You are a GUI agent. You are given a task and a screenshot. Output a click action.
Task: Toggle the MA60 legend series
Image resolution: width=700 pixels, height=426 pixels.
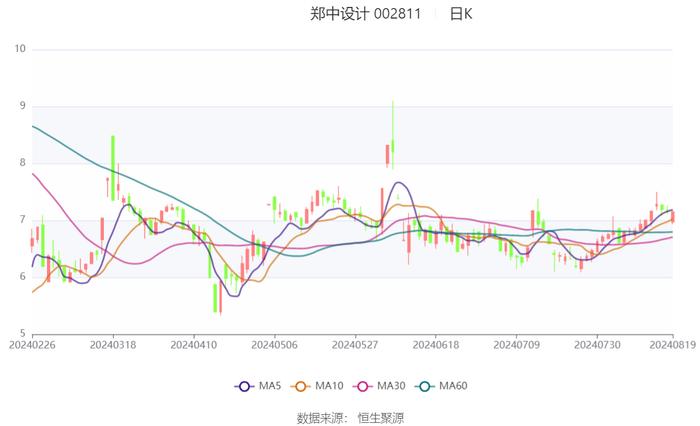[x=441, y=386]
